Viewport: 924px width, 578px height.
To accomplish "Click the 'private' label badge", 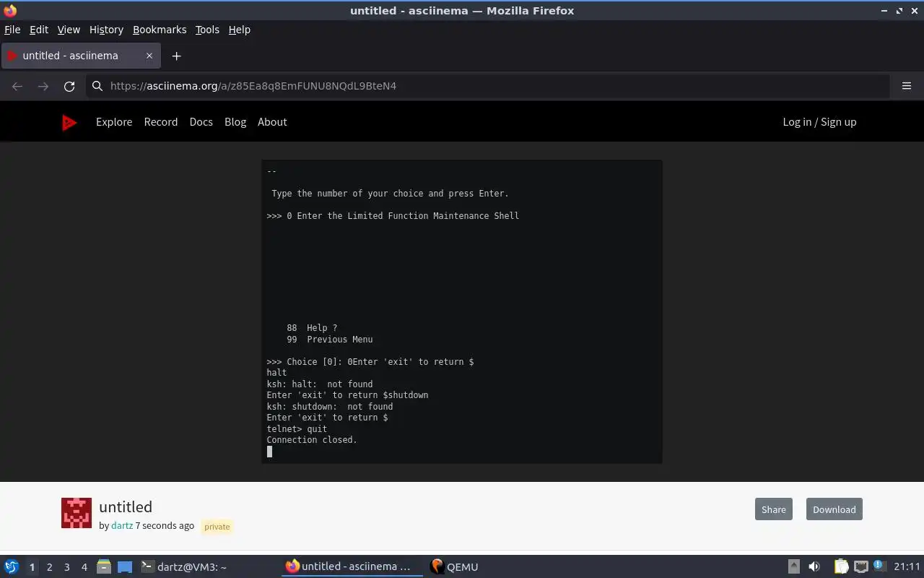I will (x=217, y=527).
